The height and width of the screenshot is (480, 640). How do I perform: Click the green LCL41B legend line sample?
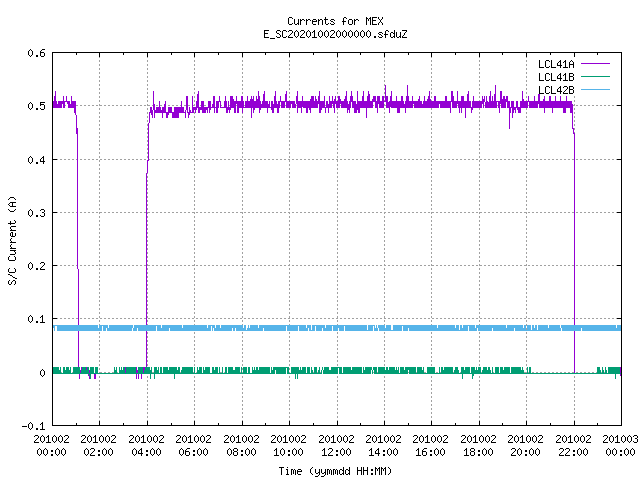click(595, 77)
